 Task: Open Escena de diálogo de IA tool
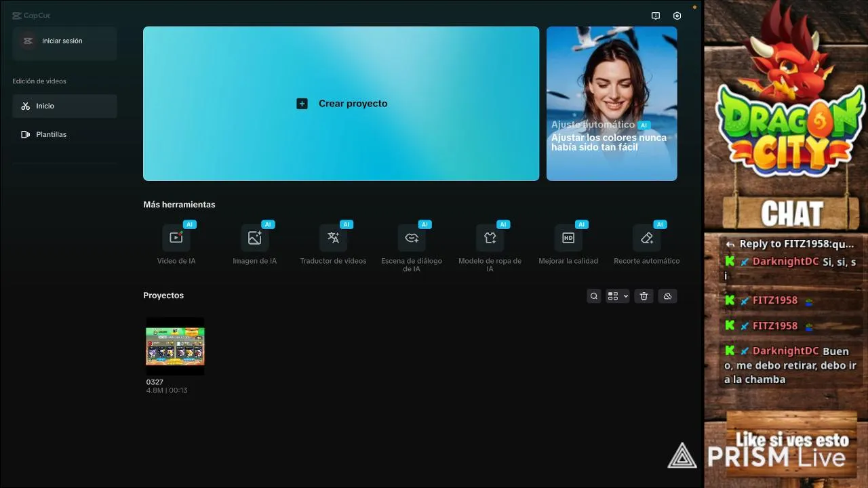[412, 238]
